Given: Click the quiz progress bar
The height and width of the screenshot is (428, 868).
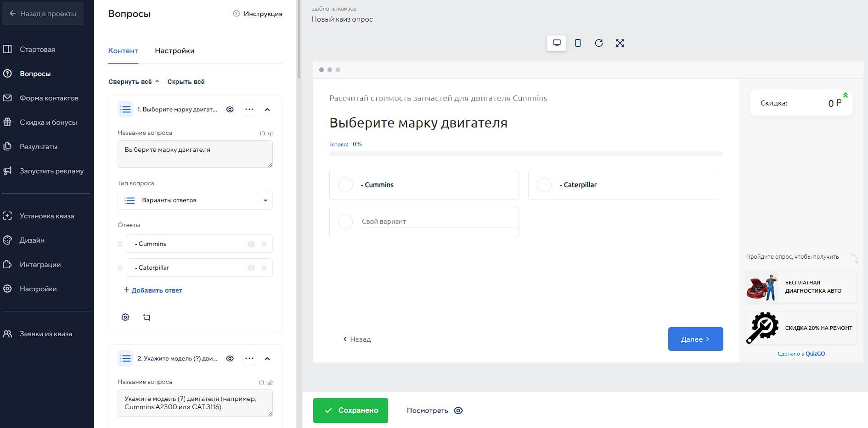Looking at the screenshot, I should 526,154.
